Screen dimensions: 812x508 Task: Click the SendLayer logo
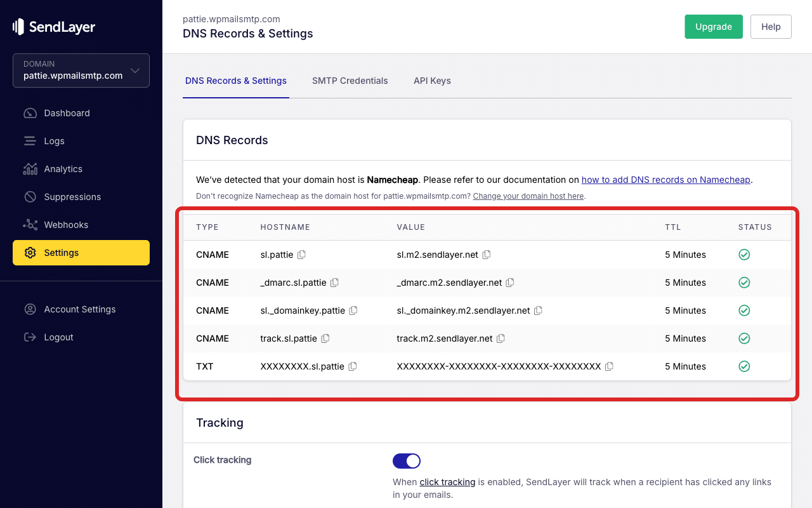[54, 27]
